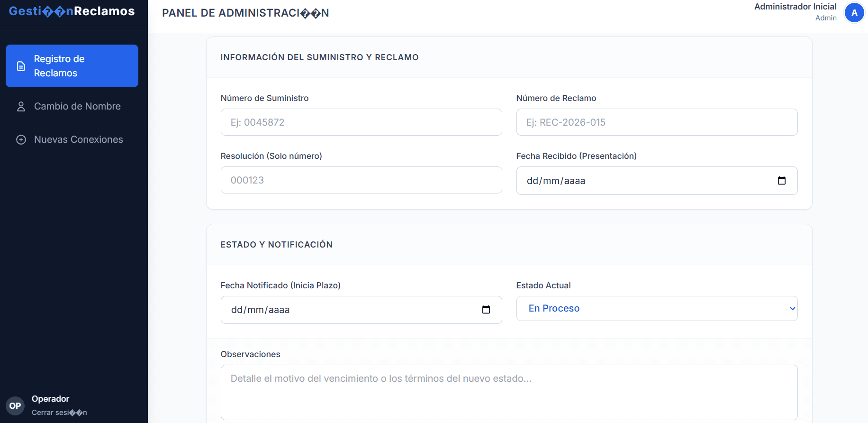Image resolution: width=868 pixels, height=423 pixels.
Task: Click the Cerrar sesión link
Action: (59, 413)
